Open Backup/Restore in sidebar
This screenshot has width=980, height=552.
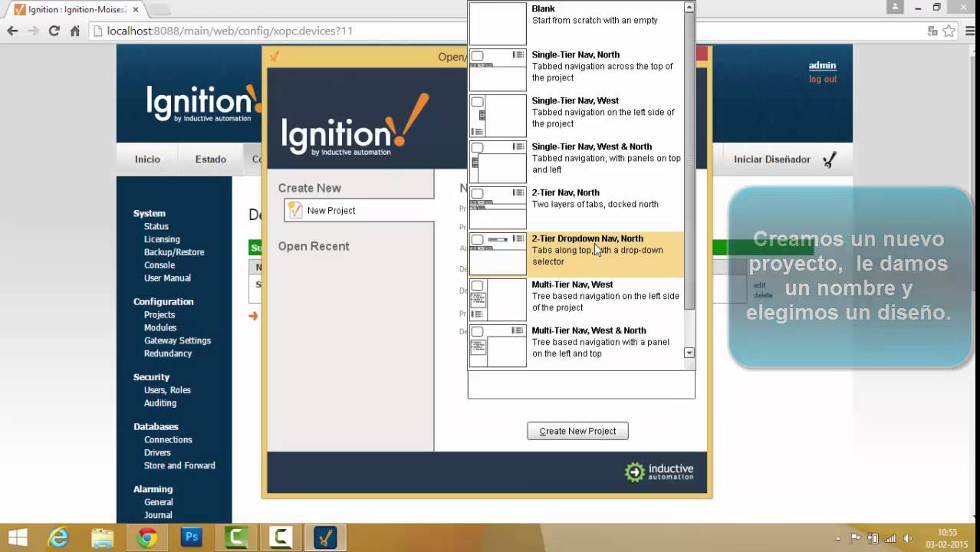pyautogui.click(x=174, y=252)
